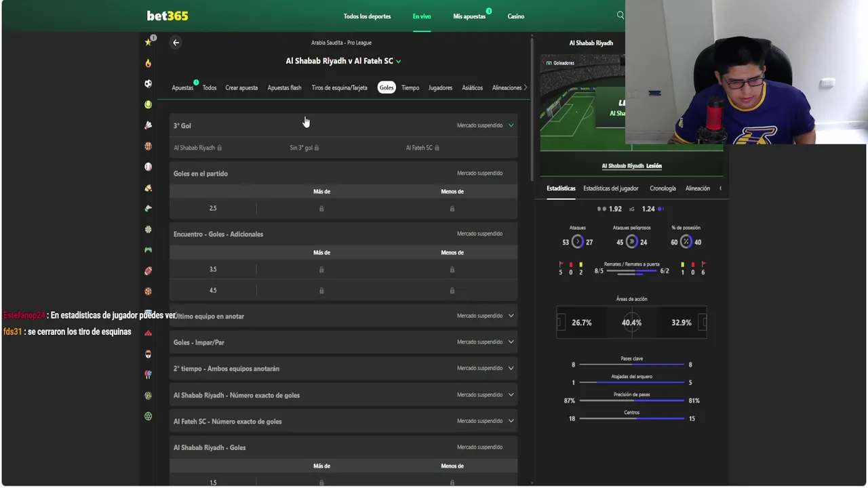Switch to the Apuestas tab
The image size is (868, 488).
(x=182, y=88)
